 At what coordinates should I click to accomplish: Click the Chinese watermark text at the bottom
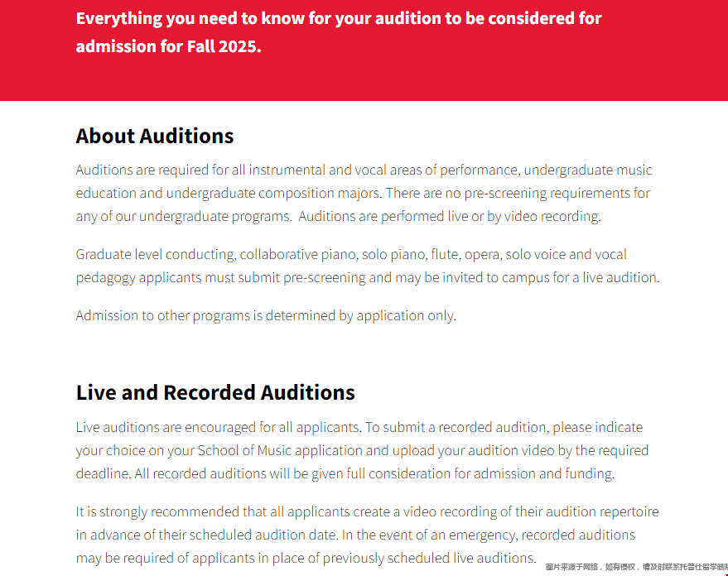click(x=637, y=567)
